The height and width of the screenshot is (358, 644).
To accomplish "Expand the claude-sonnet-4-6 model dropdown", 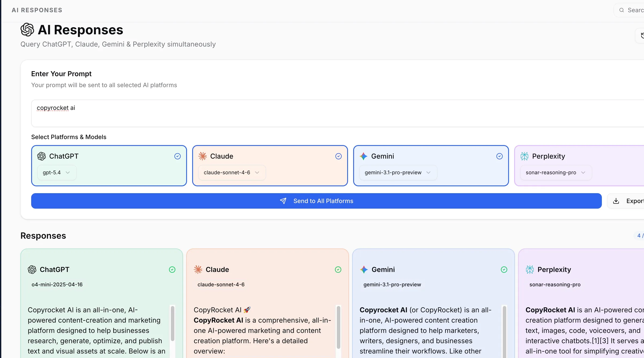I will 232,173.
